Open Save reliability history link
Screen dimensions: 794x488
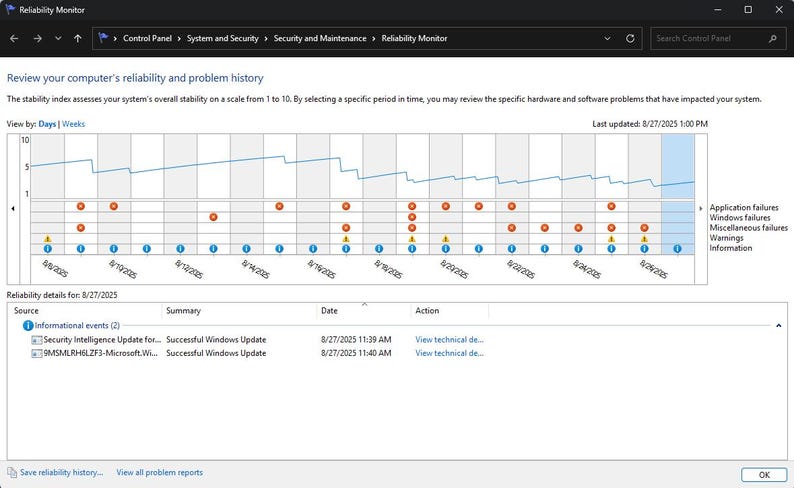coord(61,472)
